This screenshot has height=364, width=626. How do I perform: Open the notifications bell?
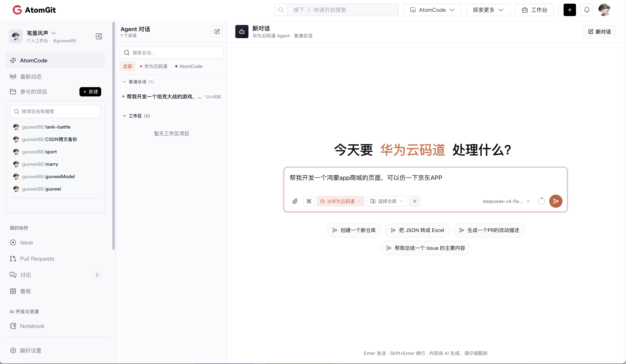pyautogui.click(x=587, y=10)
